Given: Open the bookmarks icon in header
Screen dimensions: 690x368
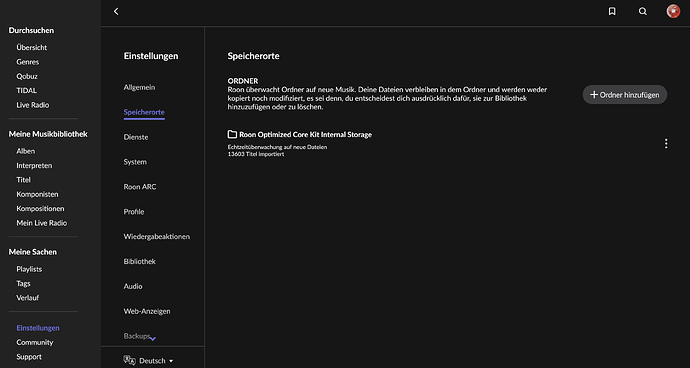Looking at the screenshot, I should click(612, 11).
